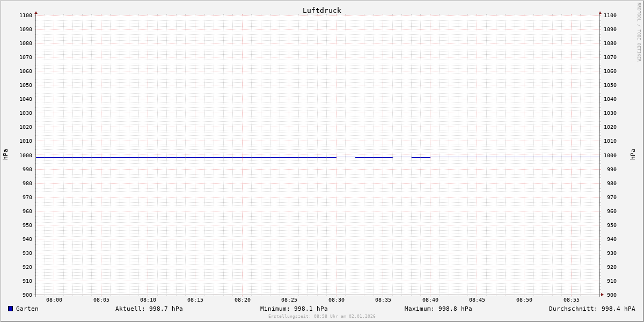
Task: Click the RRDTOOL / TOBI OETIKER watermark
Action: click(x=639, y=32)
